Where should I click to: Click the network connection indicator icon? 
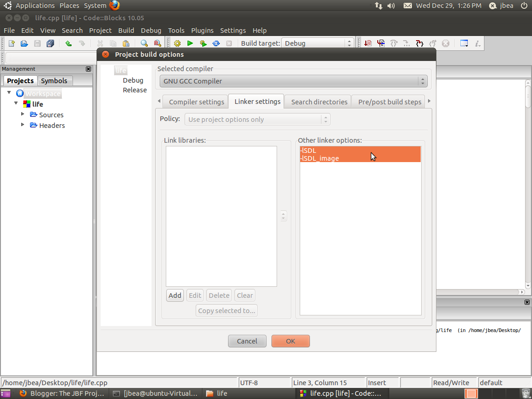pyautogui.click(x=378, y=6)
